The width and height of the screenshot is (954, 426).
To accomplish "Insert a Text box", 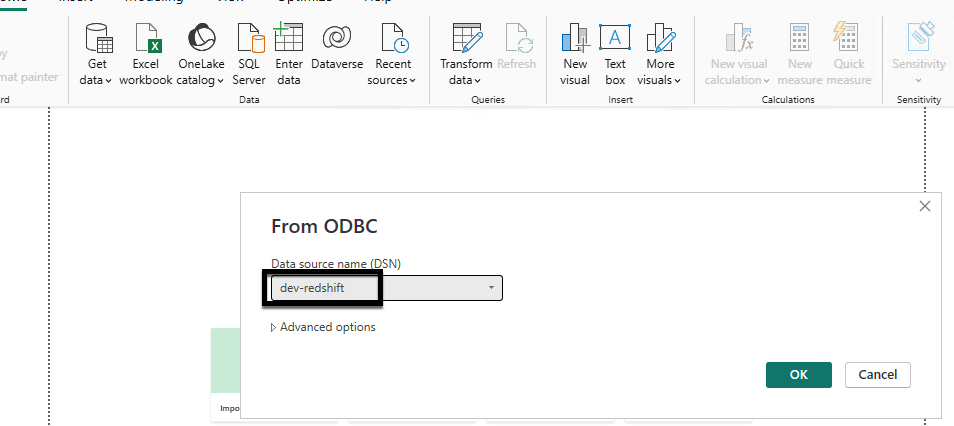I will click(615, 55).
